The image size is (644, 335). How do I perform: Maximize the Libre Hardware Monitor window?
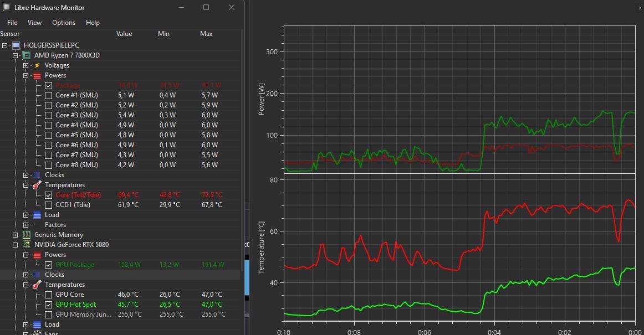206,7
